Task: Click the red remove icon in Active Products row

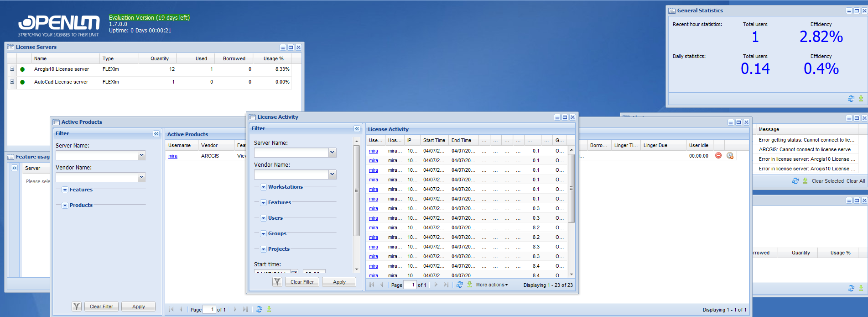Action: tap(718, 156)
